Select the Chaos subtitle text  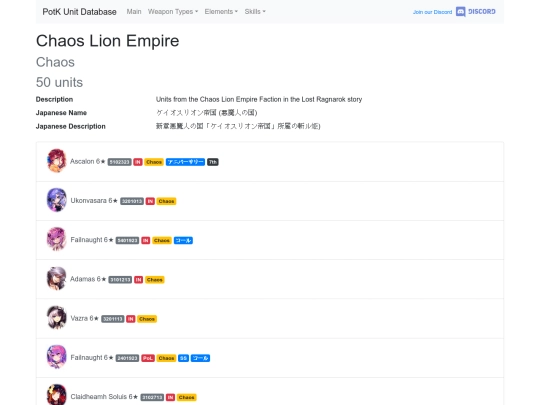click(x=55, y=62)
